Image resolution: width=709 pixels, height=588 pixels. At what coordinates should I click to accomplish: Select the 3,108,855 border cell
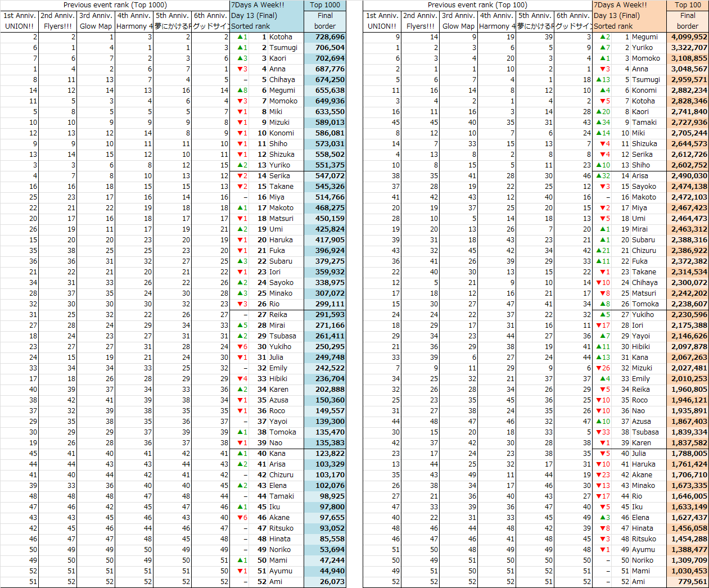[x=688, y=58]
